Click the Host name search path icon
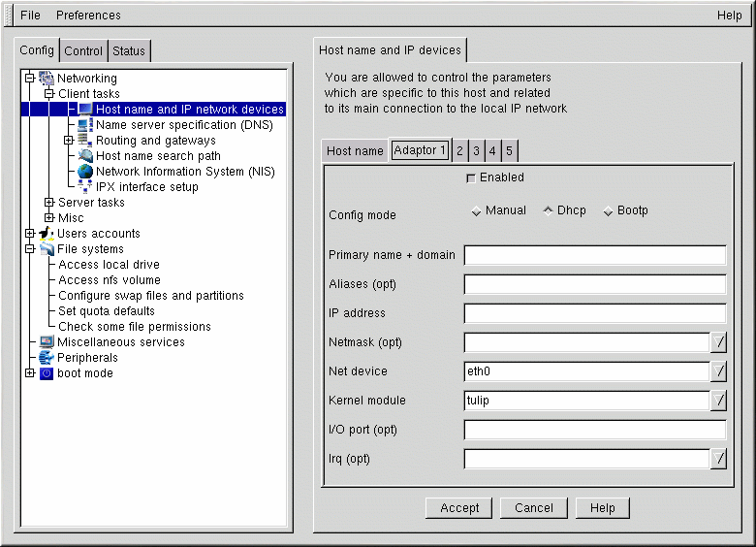756x547 pixels. (85, 156)
